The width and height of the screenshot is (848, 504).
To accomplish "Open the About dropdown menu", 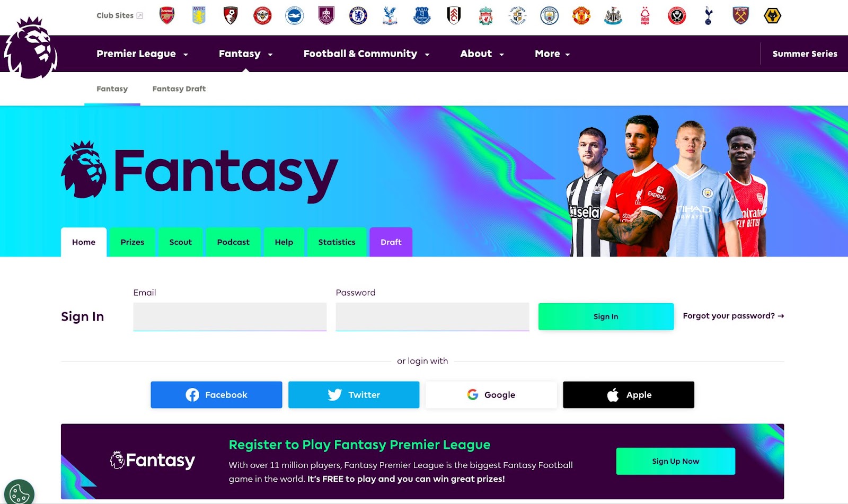I will coord(482,54).
